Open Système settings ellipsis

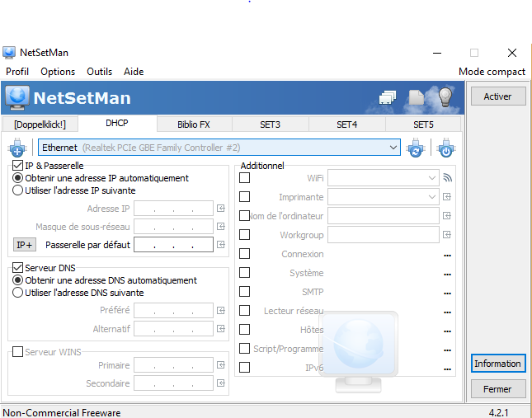[x=448, y=275]
